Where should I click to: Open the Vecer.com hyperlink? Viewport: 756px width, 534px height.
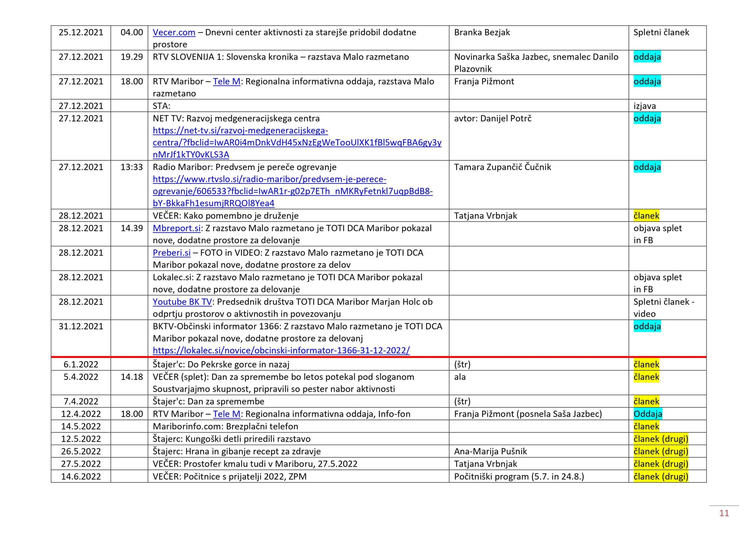point(174,32)
